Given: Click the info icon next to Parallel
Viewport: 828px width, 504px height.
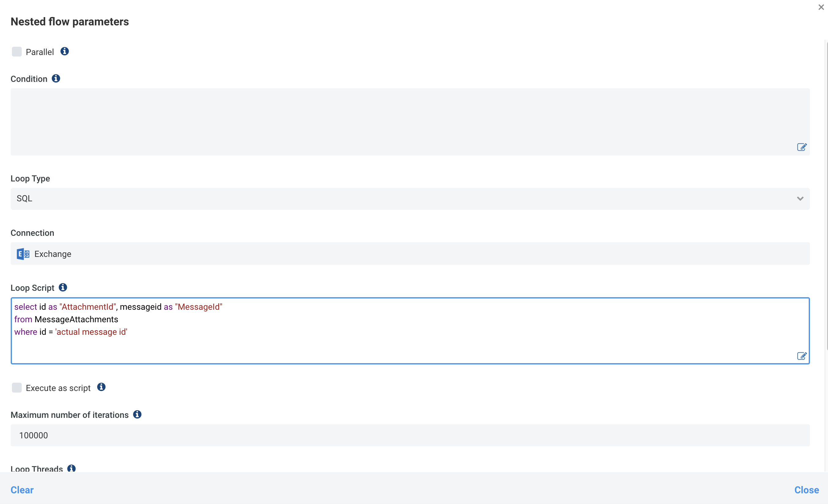Looking at the screenshot, I should pyautogui.click(x=65, y=51).
